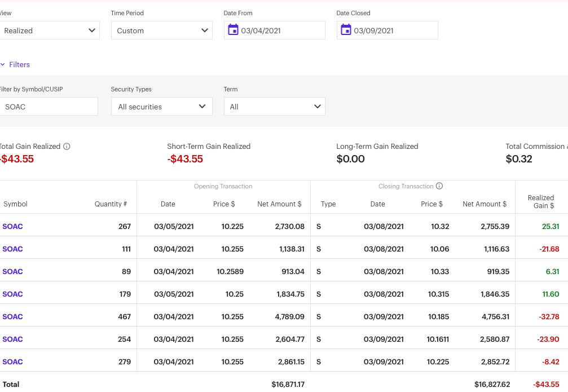This screenshot has height=392, width=568.
Task: Click the Date Closed calendar icon
Action: [x=346, y=30]
